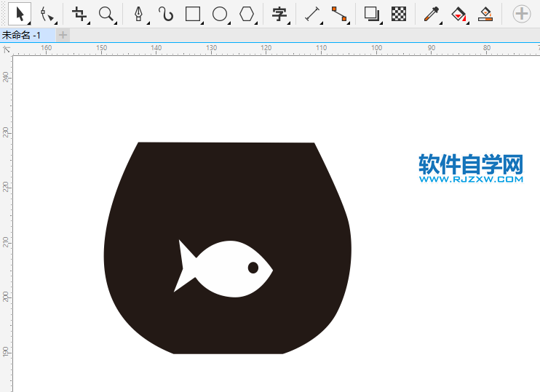The width and height of the screenshot is (540, 392).
Task: Select the Transparency checkerboard tool
Action: 399,14
